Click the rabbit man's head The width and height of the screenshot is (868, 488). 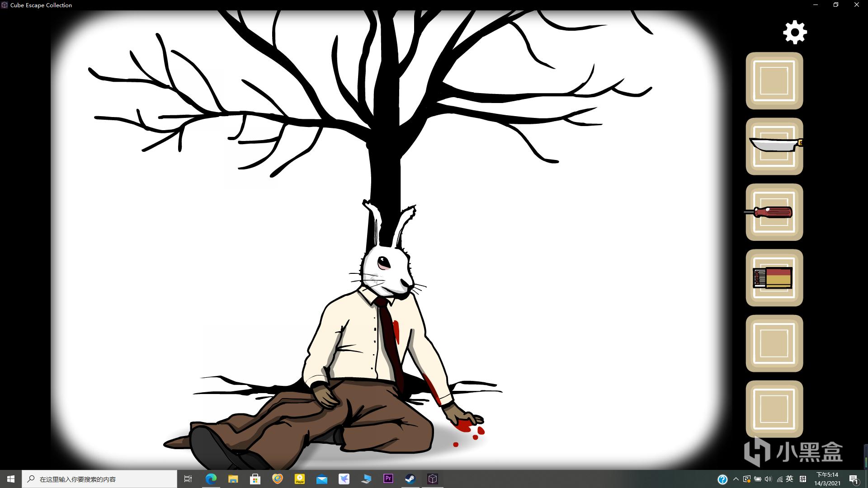[x=387, y=270]
